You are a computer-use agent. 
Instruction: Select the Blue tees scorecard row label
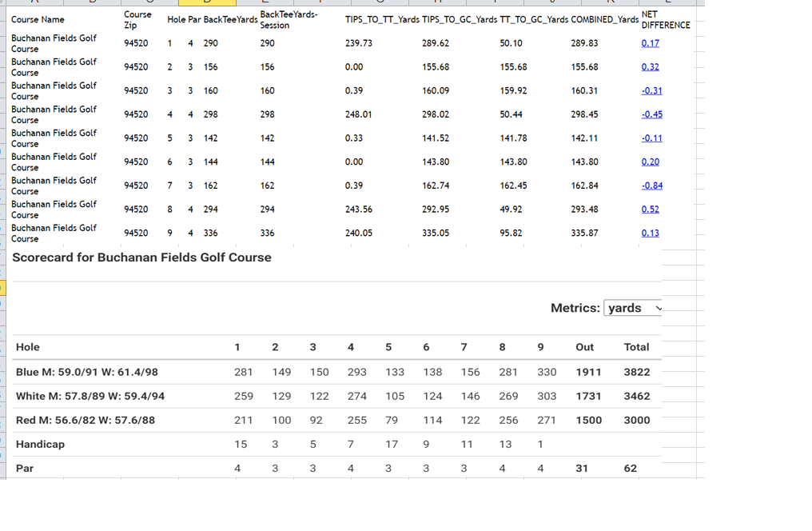click(x=87, y=372)
